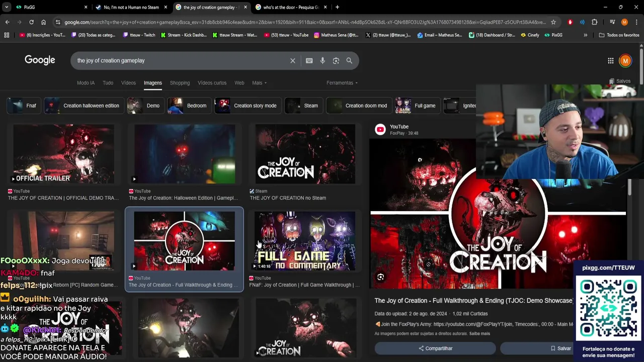Open a new browser tab
This screenshot has height=362, width=644.
click(337, 7)
